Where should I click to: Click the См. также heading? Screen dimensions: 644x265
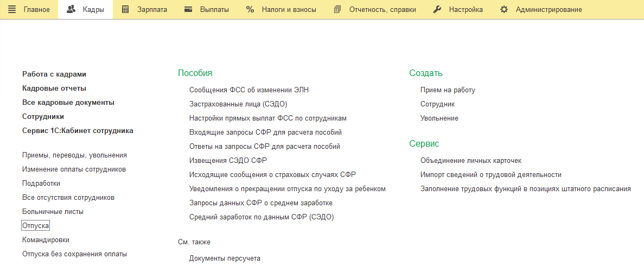tap(194, 242)
